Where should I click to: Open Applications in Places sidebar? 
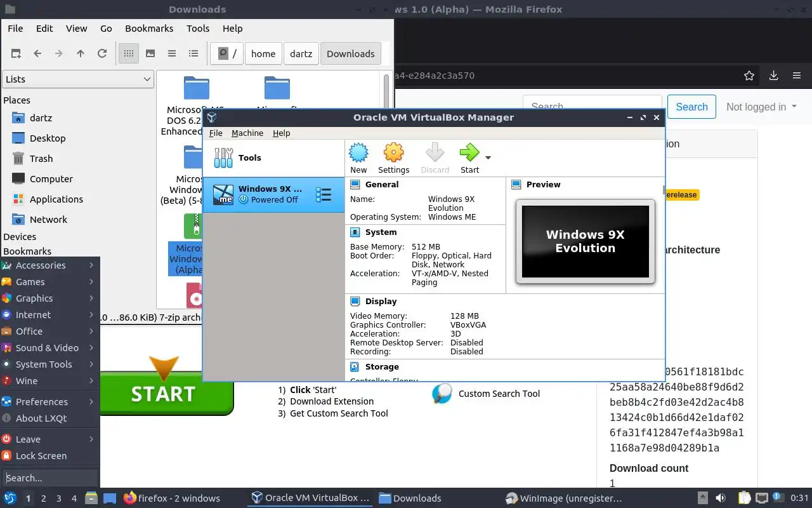pos(56,199)
